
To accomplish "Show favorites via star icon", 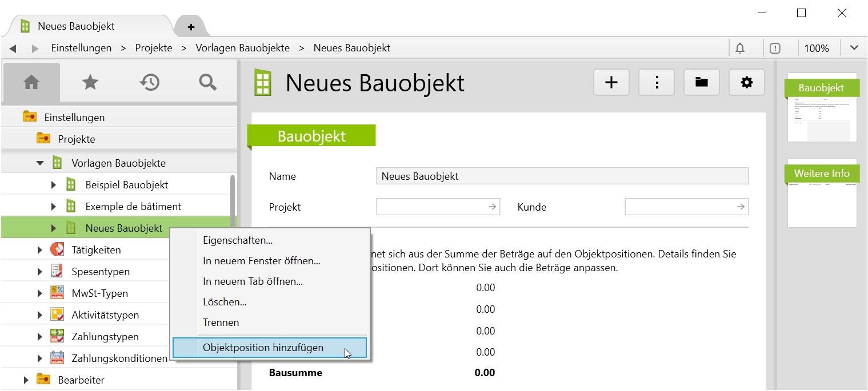I will [90, 82].
